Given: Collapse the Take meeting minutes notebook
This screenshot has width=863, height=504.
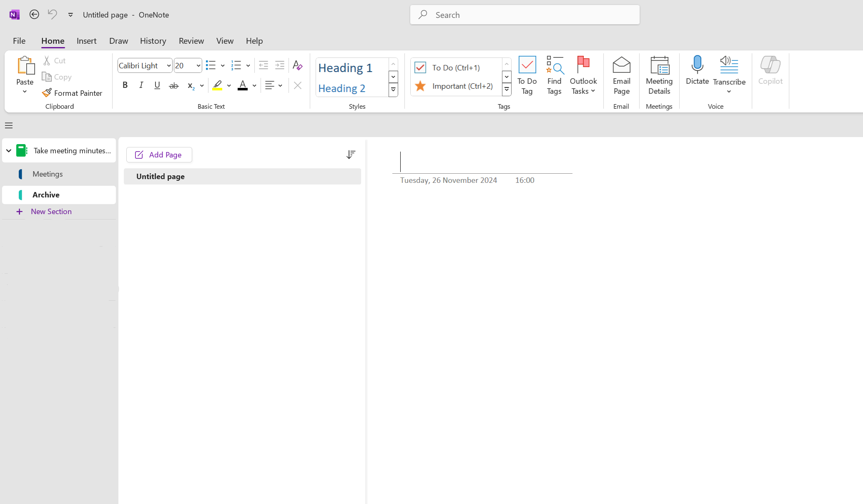Looking at the screenshot, I should pyautogui.click(x=8, y=151).
